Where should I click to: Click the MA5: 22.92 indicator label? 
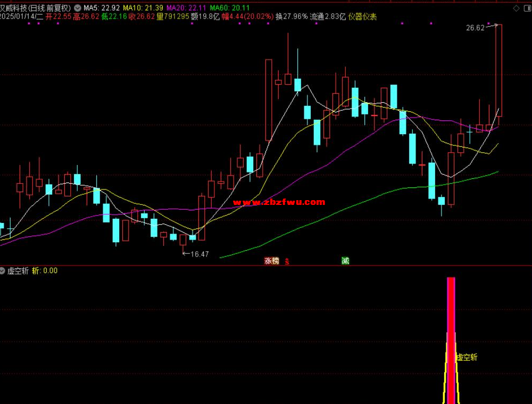coord(102,8)
